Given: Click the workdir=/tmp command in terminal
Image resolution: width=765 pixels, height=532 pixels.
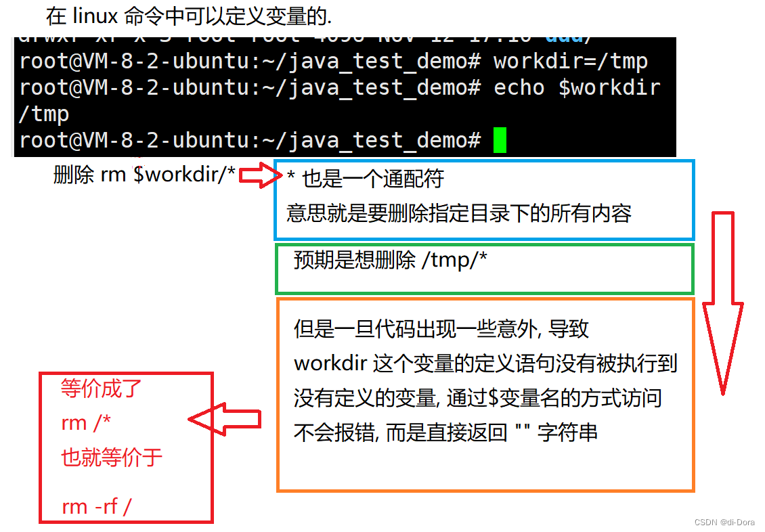Looking at the screenshot, I should 570,62.
